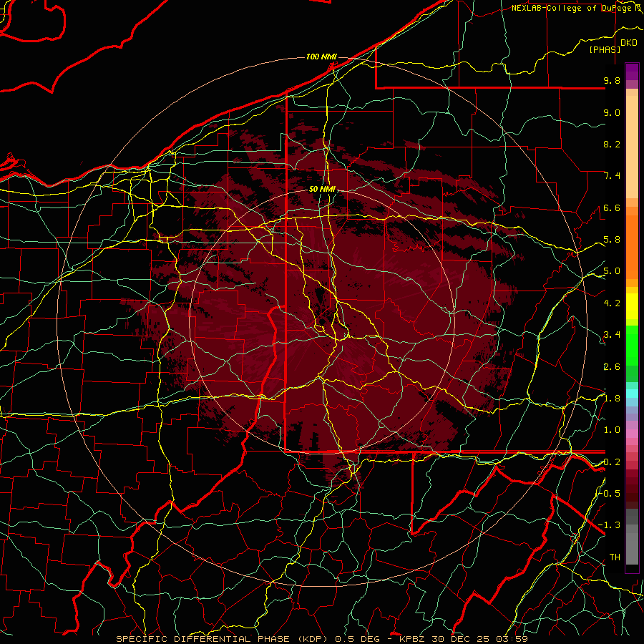The image size is (644, 644).
Task: Click the "DKD" legend unit label
Action: 628,43
